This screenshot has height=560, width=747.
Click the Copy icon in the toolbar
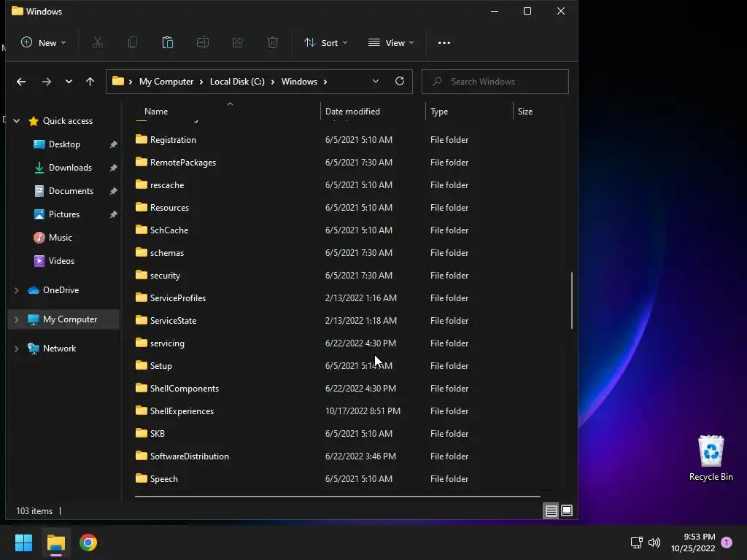point(133,42)
